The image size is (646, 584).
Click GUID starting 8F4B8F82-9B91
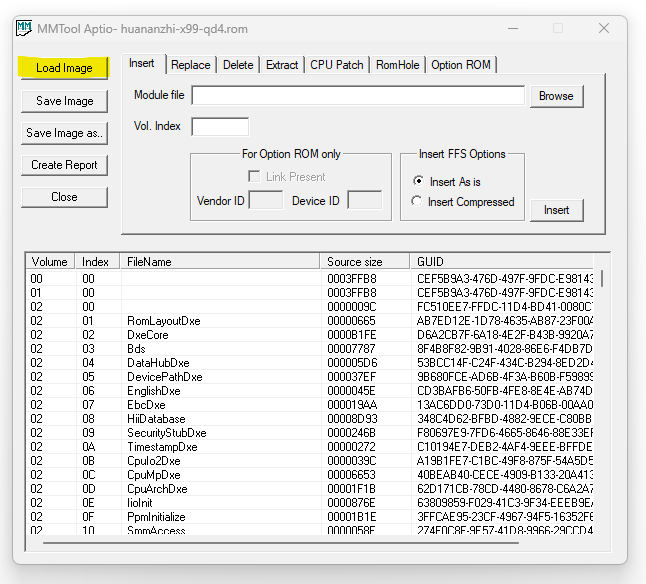pyautogui.click(x=505, y=349)
